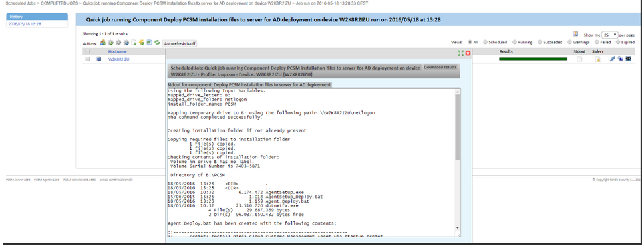Click the Download results button
644x246 pixels.
[x=440, y=67]
